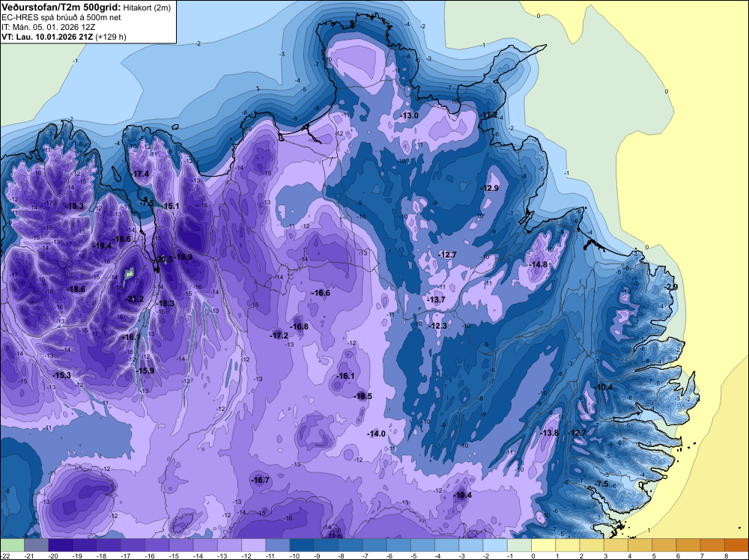749x560 pixels.
Task: Click the pale green legend swatch labeled -1
Action: pyautogui.click(x=519, y=545)
